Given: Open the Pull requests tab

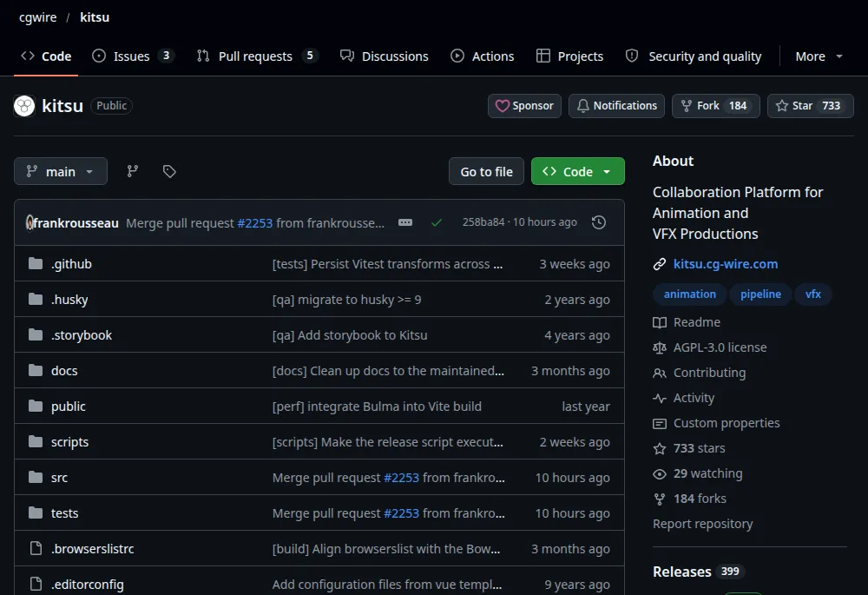Looking at the screenshot, I should click(x=258, y=56).
